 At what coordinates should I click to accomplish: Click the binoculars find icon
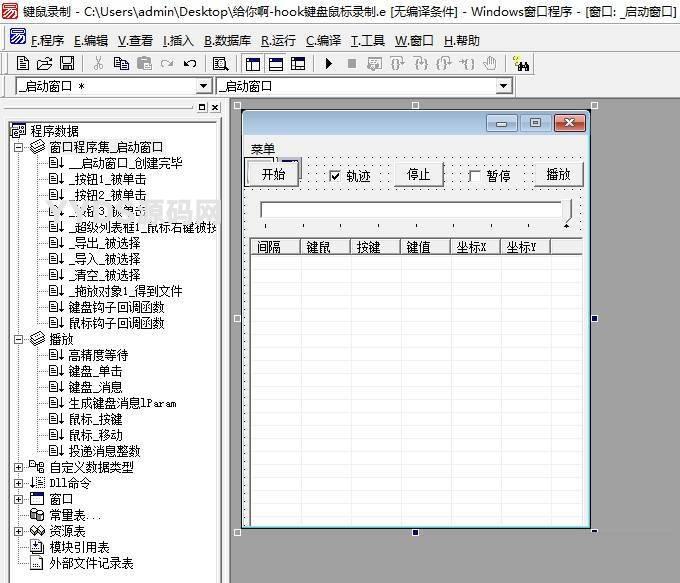521,63
